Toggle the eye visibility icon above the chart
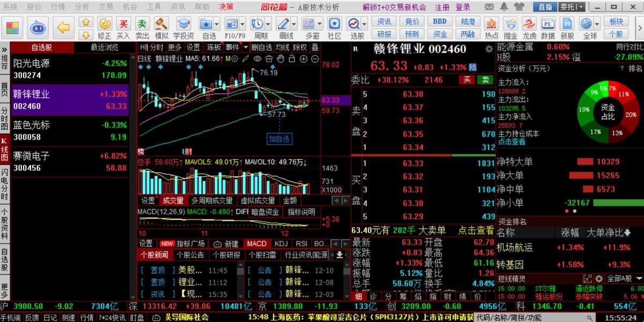This screenshot has height=322, width=644. [258, 59]
